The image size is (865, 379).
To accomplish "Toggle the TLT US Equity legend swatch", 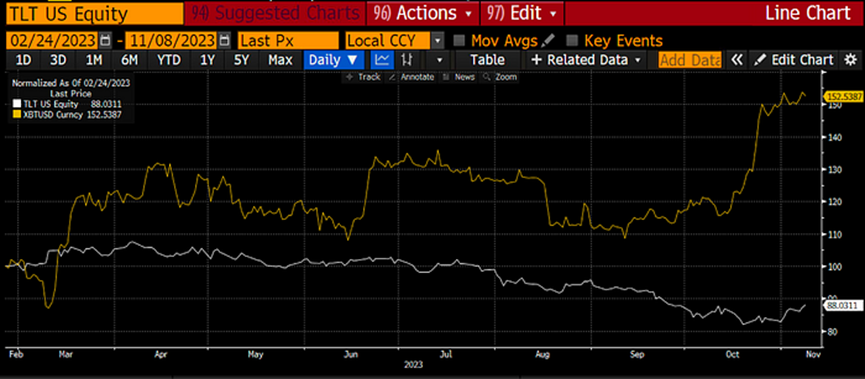I will (x=18, y=104).
